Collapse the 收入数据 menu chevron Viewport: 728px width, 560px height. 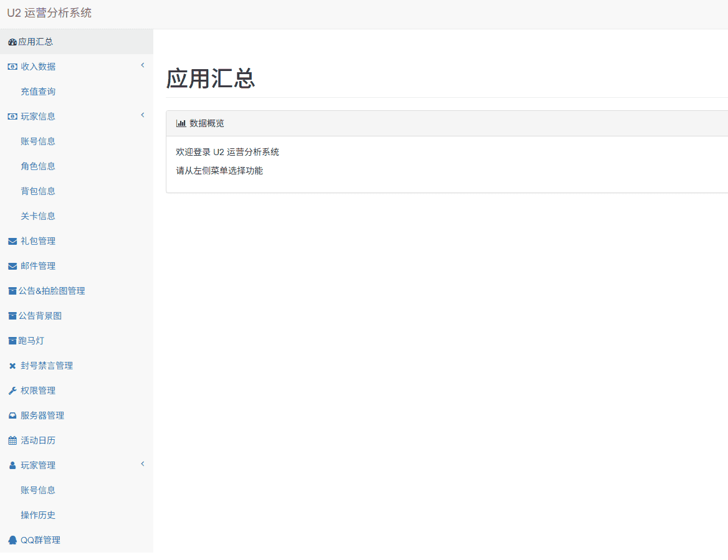click(x=142, y=65)
